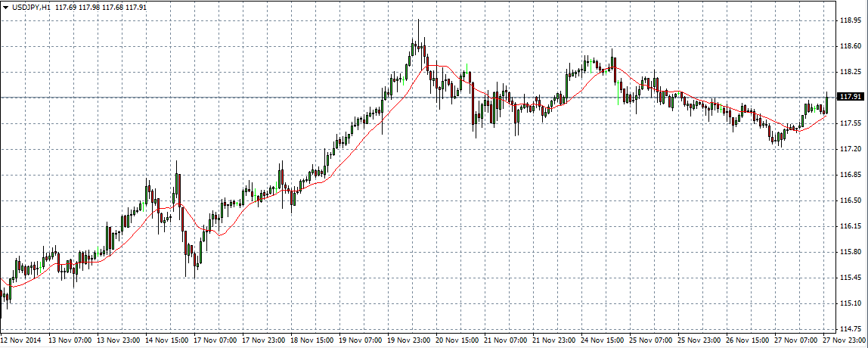Click the 118.95 price scale label
Screen dimensions: 868x348
(x=851, y=20)
